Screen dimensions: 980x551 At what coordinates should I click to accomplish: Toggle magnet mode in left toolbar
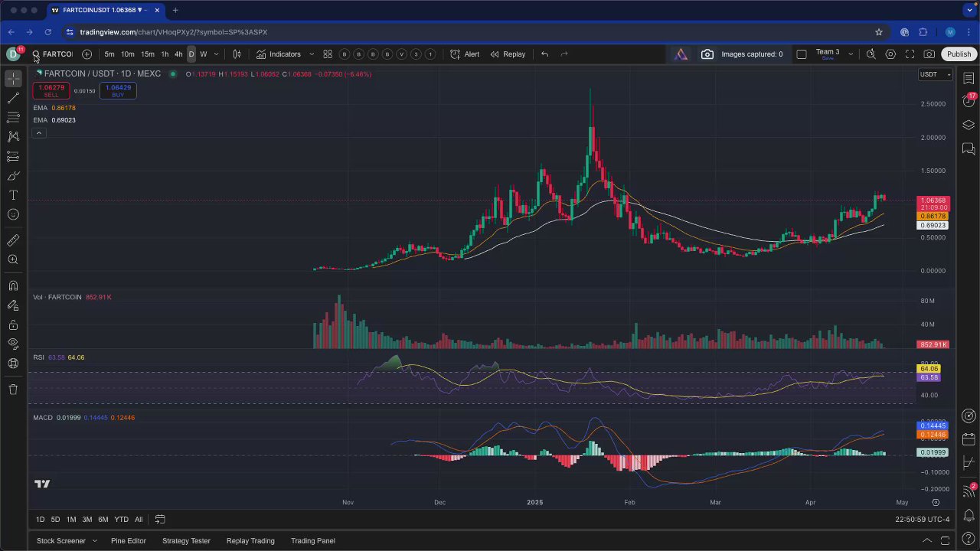[13, 285]
